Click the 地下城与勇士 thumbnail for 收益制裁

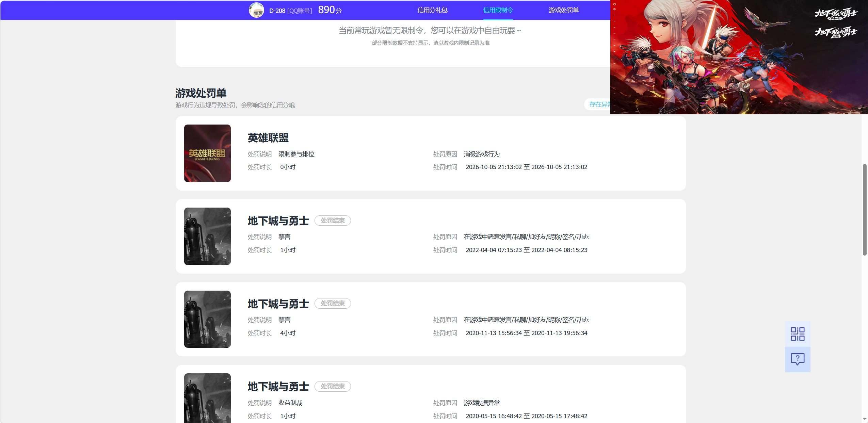click(x=207, y=398)
